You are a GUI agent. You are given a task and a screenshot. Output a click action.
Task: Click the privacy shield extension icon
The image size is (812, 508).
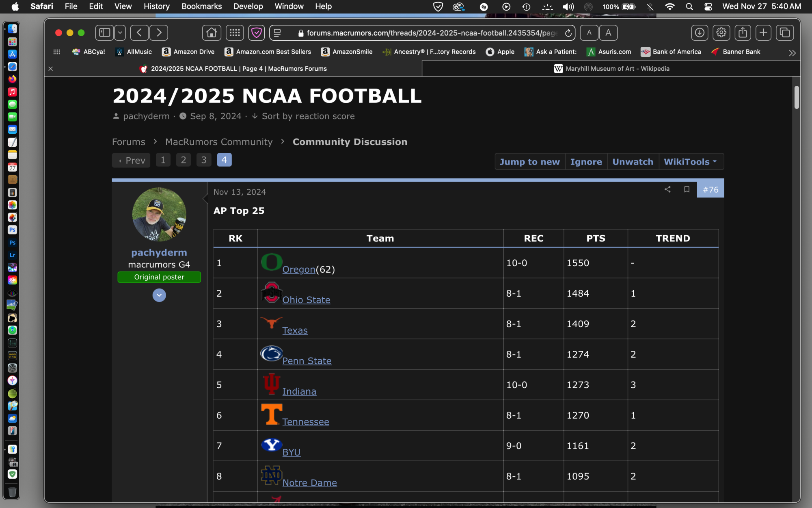(257, 33)
